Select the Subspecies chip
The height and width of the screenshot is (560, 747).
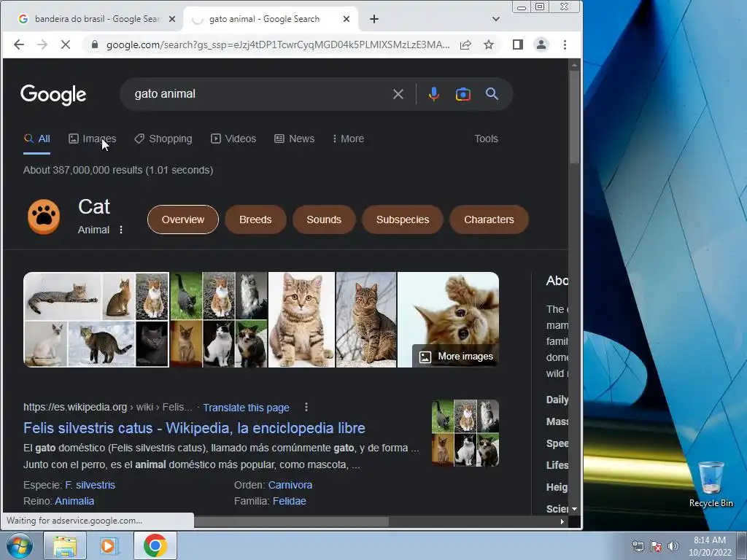pyautogui.click(x=403, y=219)
